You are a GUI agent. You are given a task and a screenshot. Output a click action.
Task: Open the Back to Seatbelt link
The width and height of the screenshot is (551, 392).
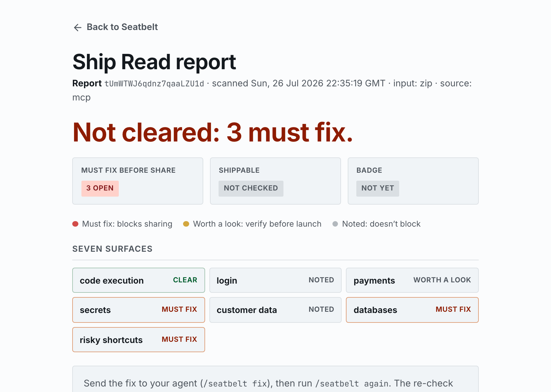click(x=115, y=27)
